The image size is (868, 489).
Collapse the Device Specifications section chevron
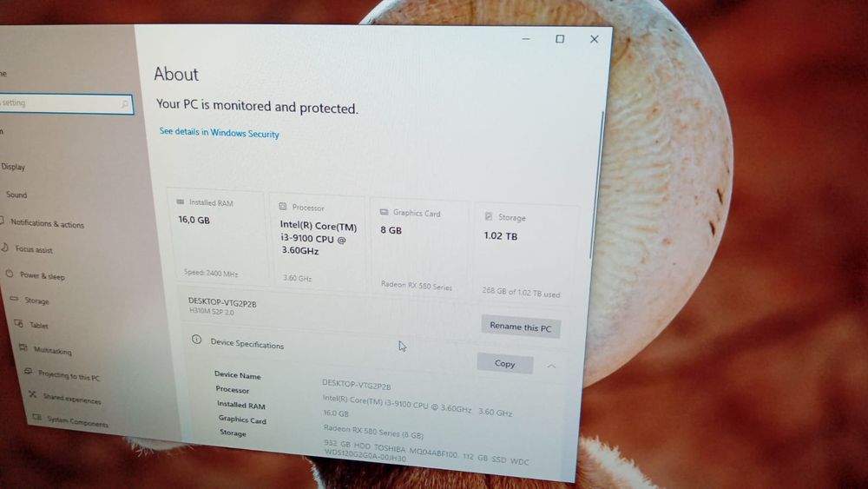(x=551, y=366)
